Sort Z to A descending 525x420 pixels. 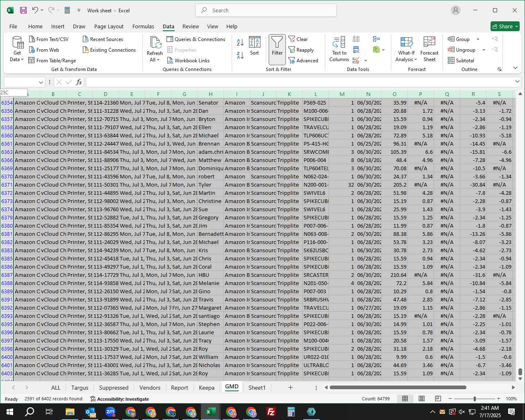click(240, 55)
